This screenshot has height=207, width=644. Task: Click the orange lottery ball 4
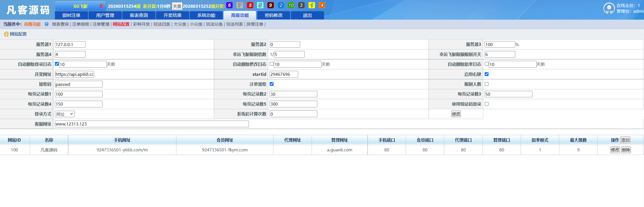point(322,5)
